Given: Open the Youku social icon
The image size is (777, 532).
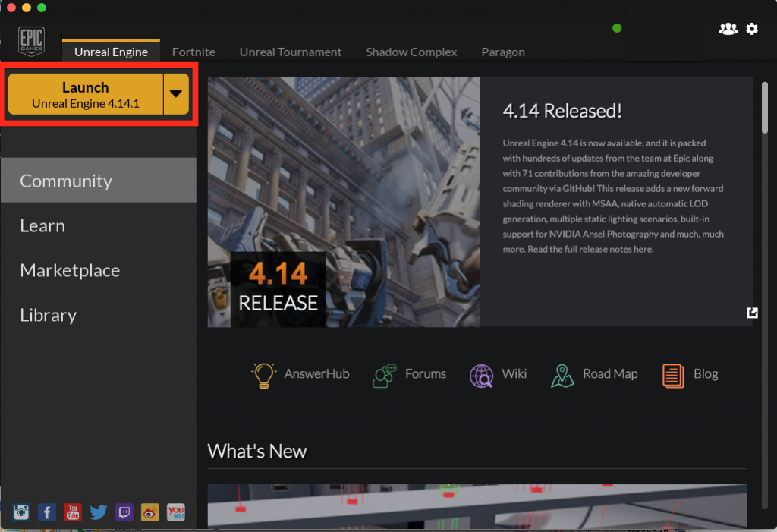Looking at the screenshot, I should 176,512.
